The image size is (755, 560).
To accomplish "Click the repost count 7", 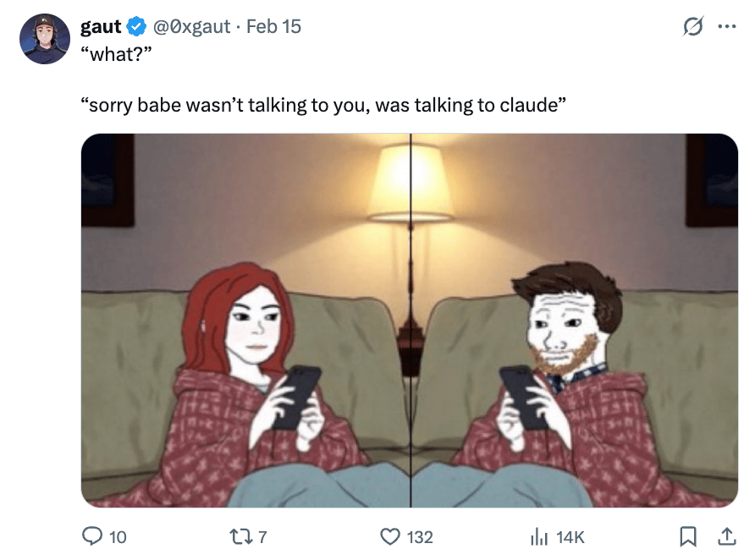I will pos(262,537).
